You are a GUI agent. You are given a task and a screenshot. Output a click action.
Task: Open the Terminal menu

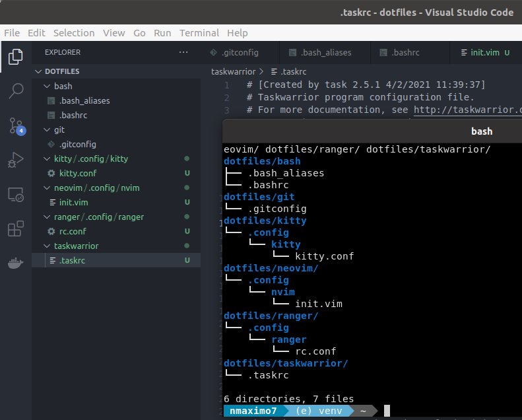199,33
